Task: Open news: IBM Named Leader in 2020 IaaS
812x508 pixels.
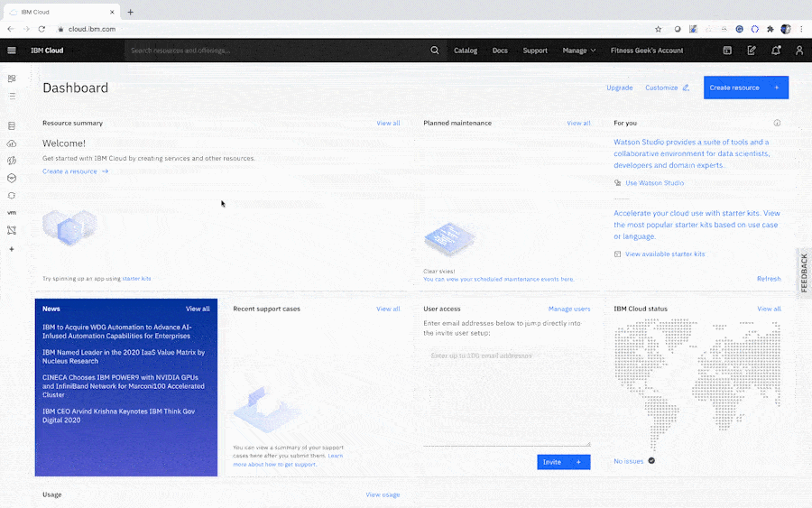Action: pyautogui.click(x=124, y=356)
